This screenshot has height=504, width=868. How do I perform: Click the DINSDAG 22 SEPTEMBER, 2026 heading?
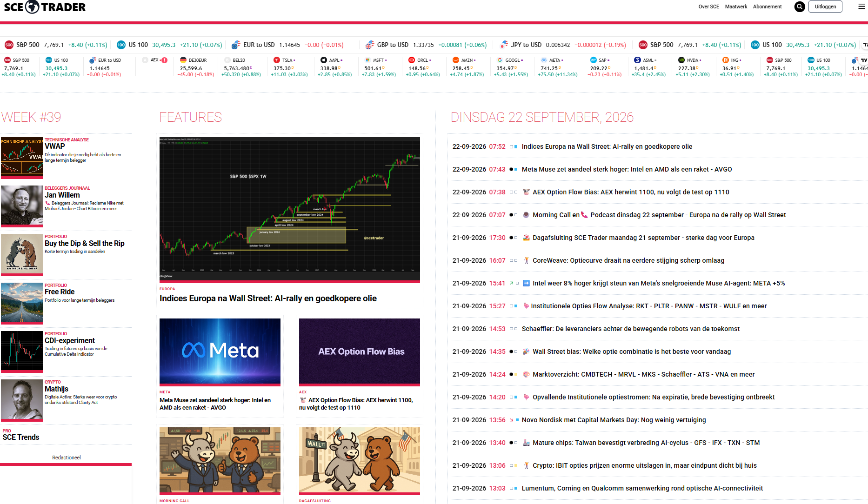coord(542,117)
